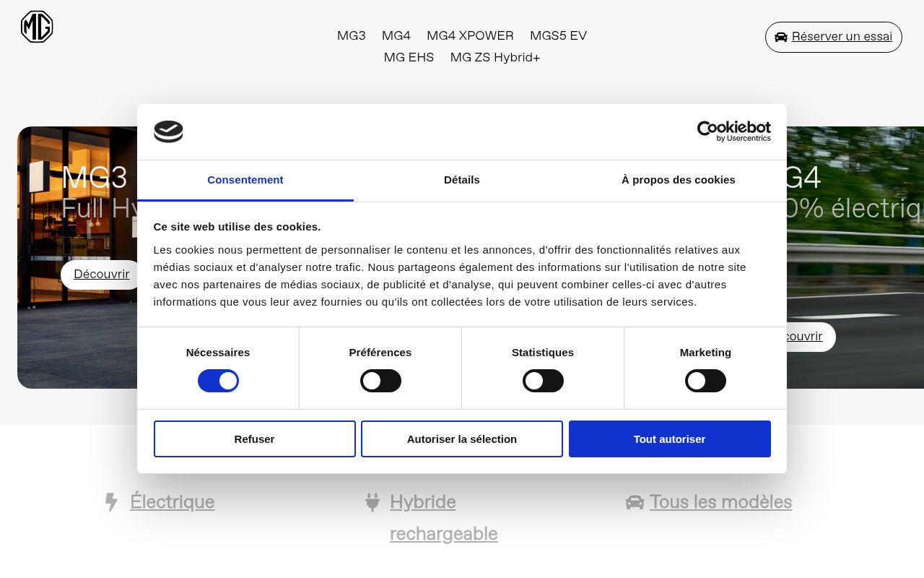Click the MG4 électrique banner image
This screenshot has width=924, height=578.
[855, 257]
